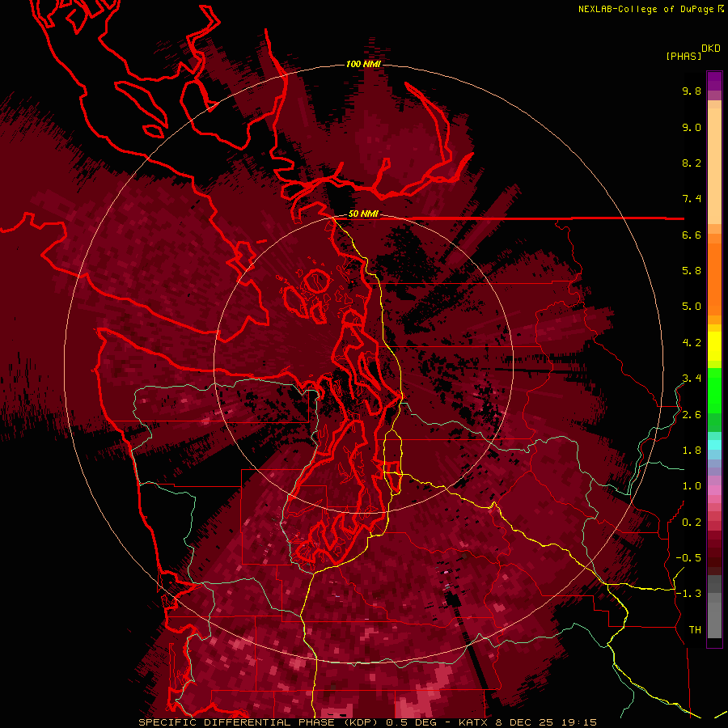Pick the cyan band above 1.8
The image size is (728, 728).
point(714,445)
